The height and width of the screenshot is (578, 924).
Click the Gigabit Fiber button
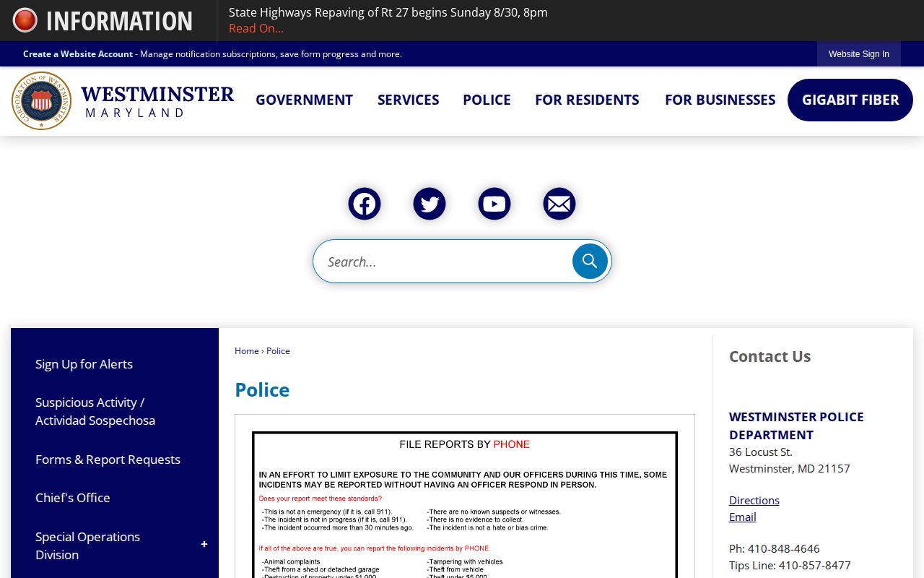(850, 100)
